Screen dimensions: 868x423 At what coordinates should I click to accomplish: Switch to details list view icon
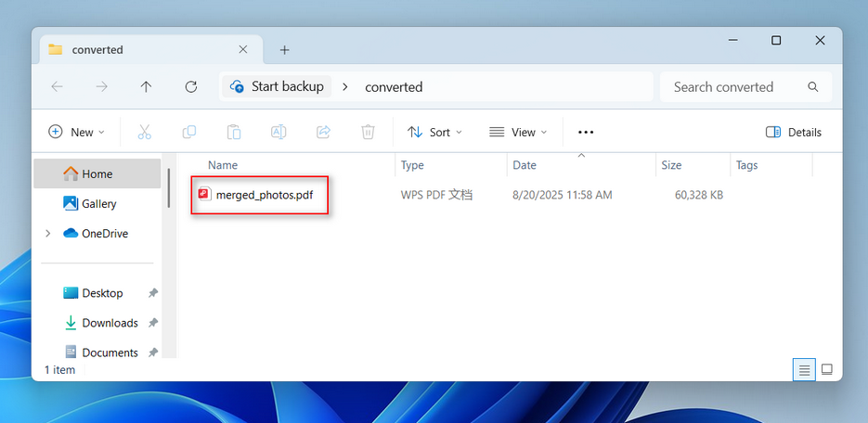point(804,369)
